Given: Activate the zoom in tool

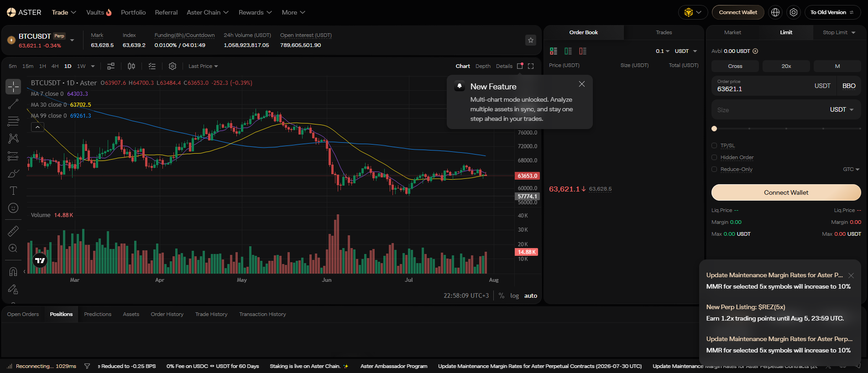Looking at the screenshot, I should (x=13, y=249).
